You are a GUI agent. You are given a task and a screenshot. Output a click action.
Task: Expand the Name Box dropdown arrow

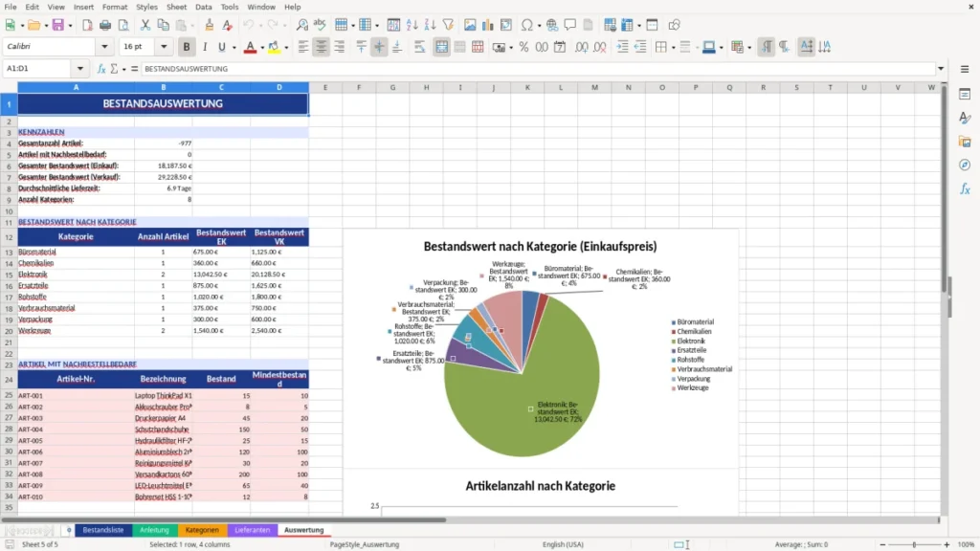click(x=80, y=69)
